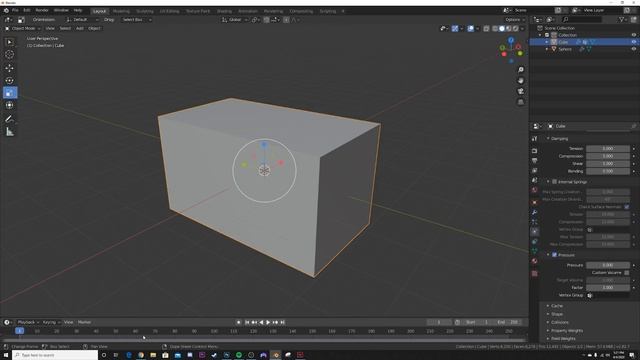Select the Select Box tool icon
Viewport: 640px width, 360px height.
click(x=9, y=42)
